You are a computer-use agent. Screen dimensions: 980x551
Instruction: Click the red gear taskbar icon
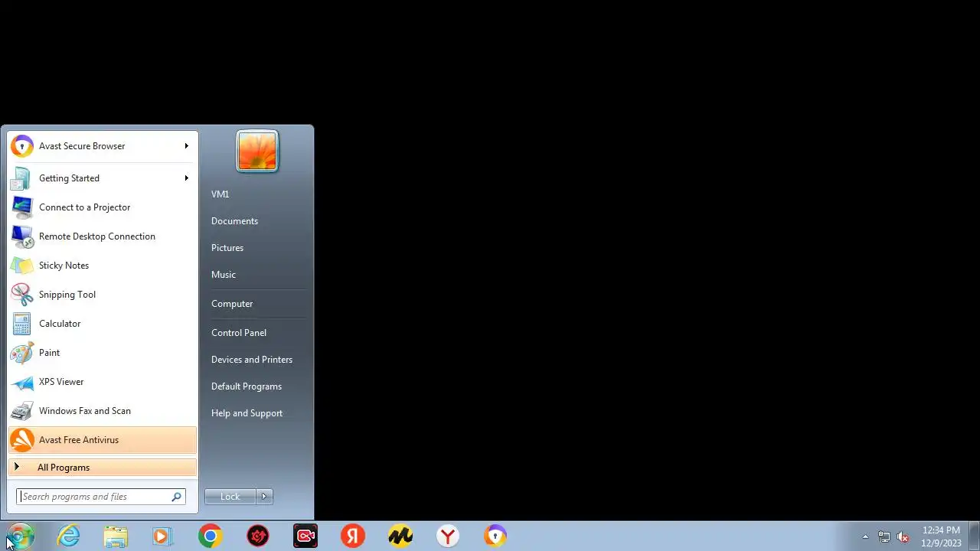pos(258,536)
